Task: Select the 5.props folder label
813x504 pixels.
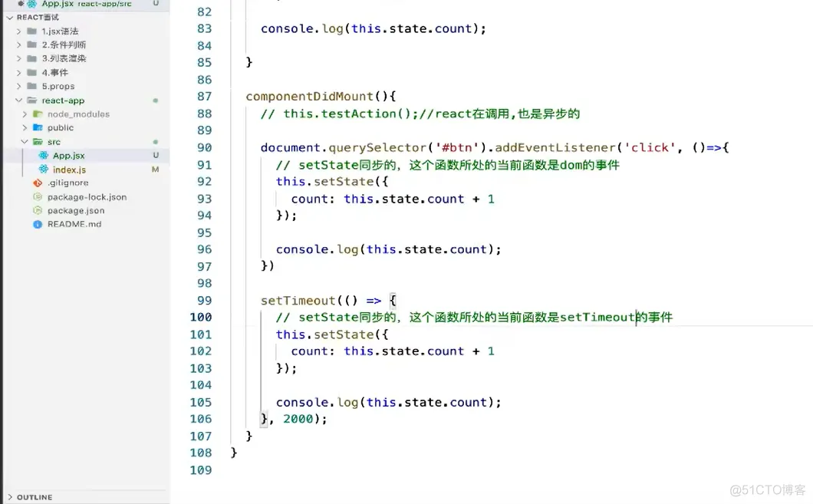Action: click(58, 86)
